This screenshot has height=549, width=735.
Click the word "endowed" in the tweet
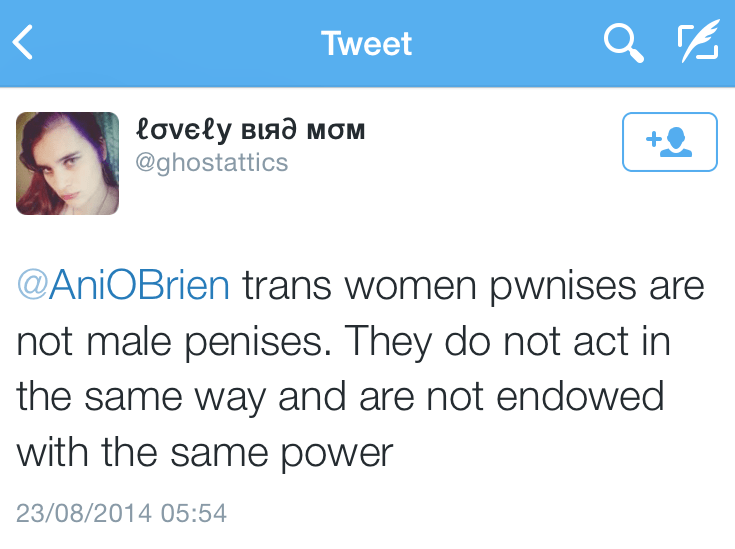[x=589, y=398]
